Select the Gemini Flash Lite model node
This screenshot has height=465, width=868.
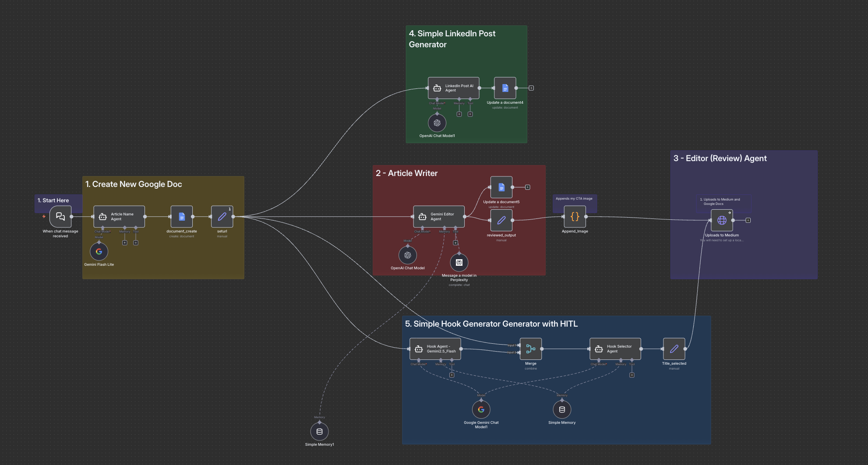pos(99,251)
